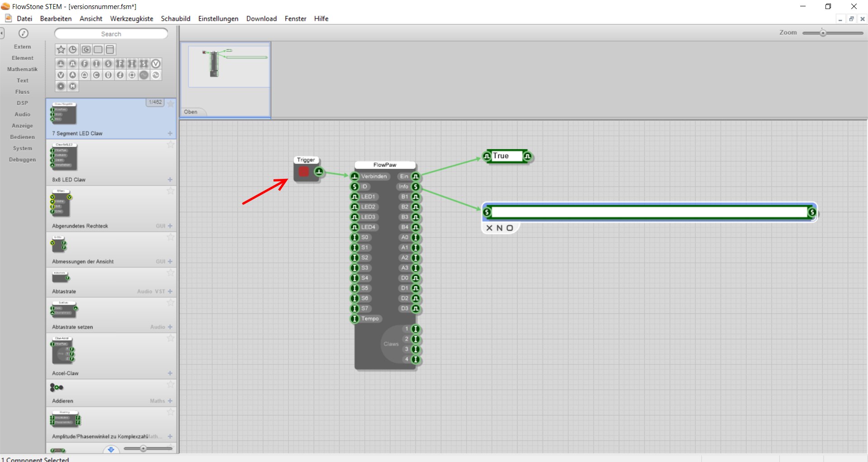This screenshot has width=868, height=462.
Task: Click the Integer array connector filter icon
Action: click(132, 64)
